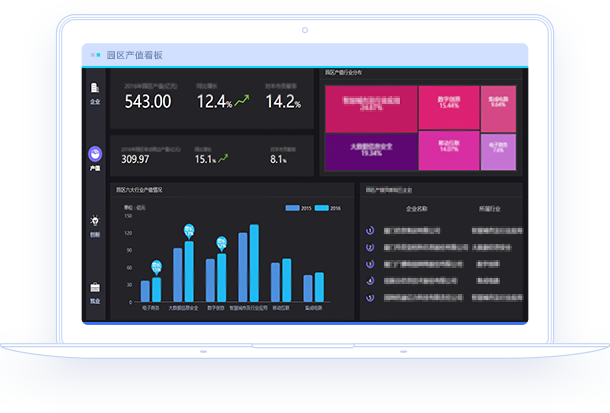Click the 543.00 output value figure

(147, 102)
